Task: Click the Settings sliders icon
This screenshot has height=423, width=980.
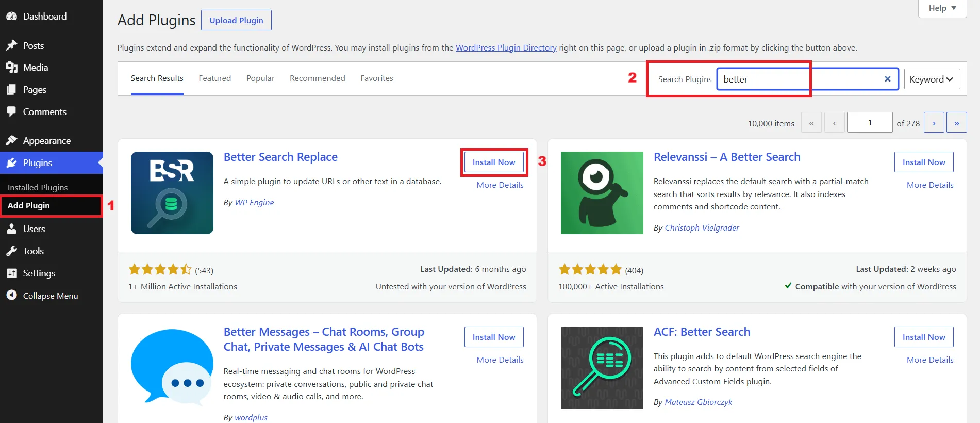Action: click(11, 273)
